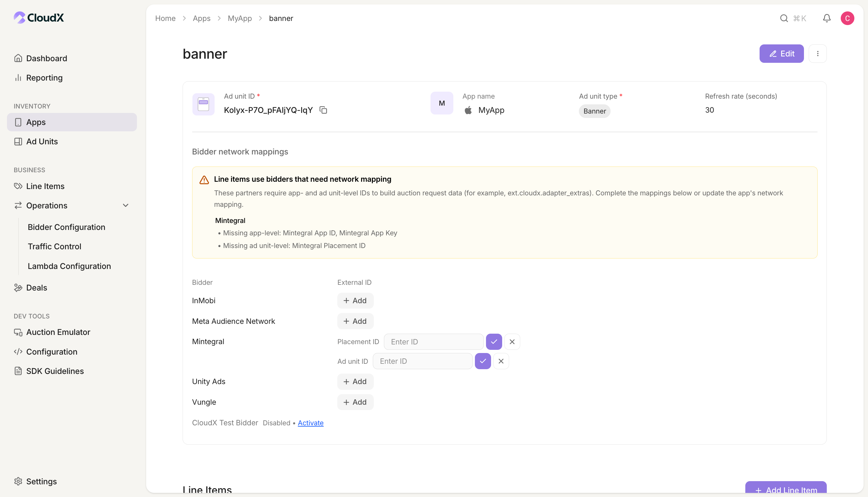Add an External ID for Unity Ads
868x497 pixels.
point(355,382)
